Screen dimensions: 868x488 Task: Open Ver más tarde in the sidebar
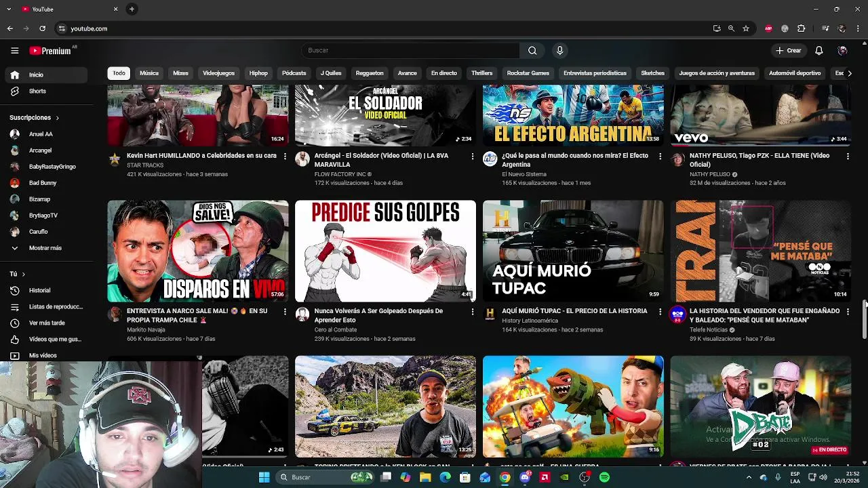coord(46,323)
